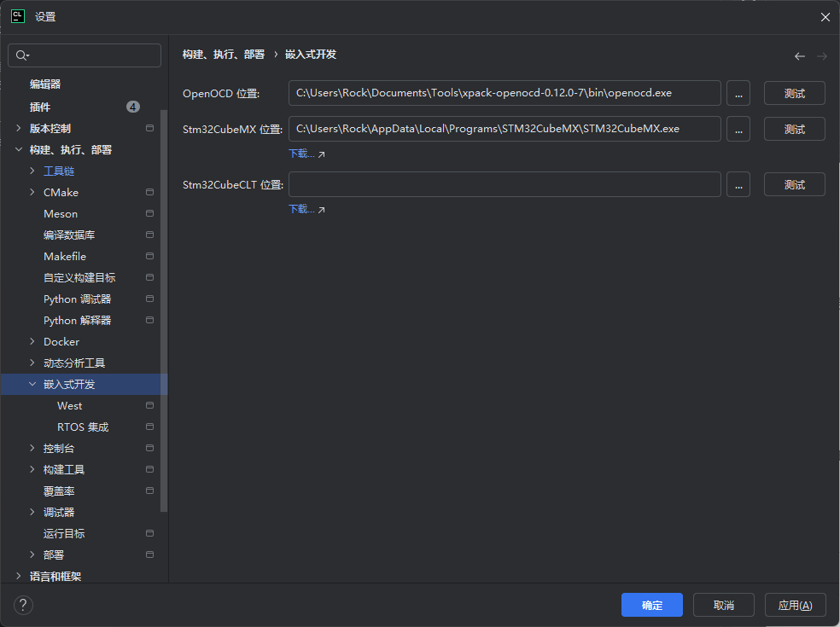
Task: Browse for Stm32CubeCLT path with the ... button
Action: coord(738,184)
